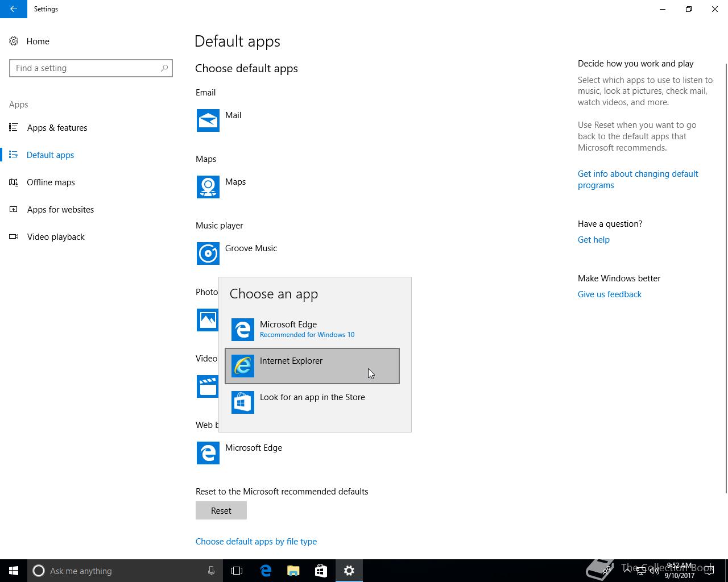The height and width of the screenshot is (582, 728).
Task: Click the Movies & TV clapperboard icon
Action: (208, 386)
